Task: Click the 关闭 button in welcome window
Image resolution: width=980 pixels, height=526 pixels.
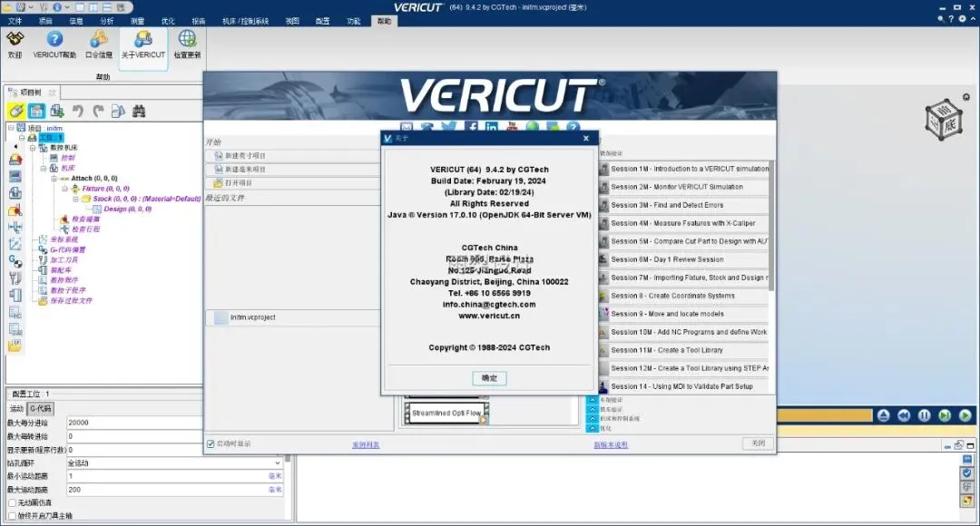Action: (758, 443)
